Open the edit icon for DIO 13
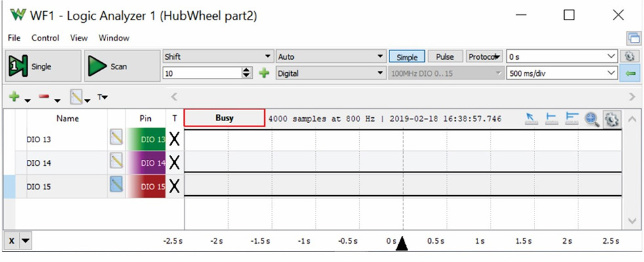The height and width of the screenshot is (262, 644). coord(116,139)
